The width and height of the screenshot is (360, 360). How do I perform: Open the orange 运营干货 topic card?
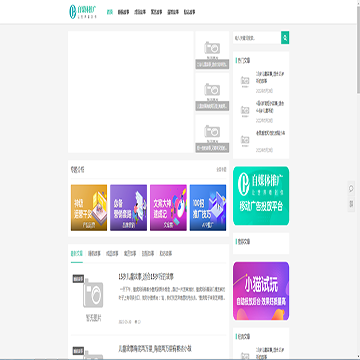[x=89, y=208]
